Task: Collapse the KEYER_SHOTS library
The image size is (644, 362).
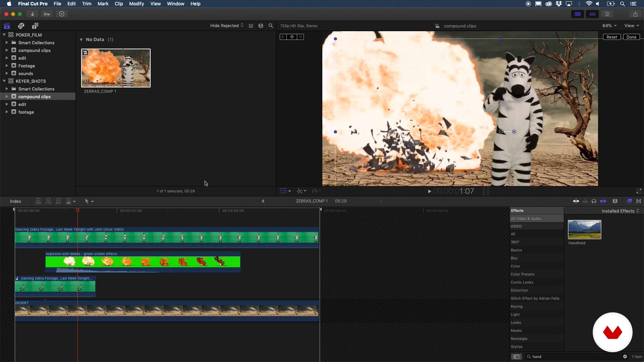Action: click(x=4, y=81)
